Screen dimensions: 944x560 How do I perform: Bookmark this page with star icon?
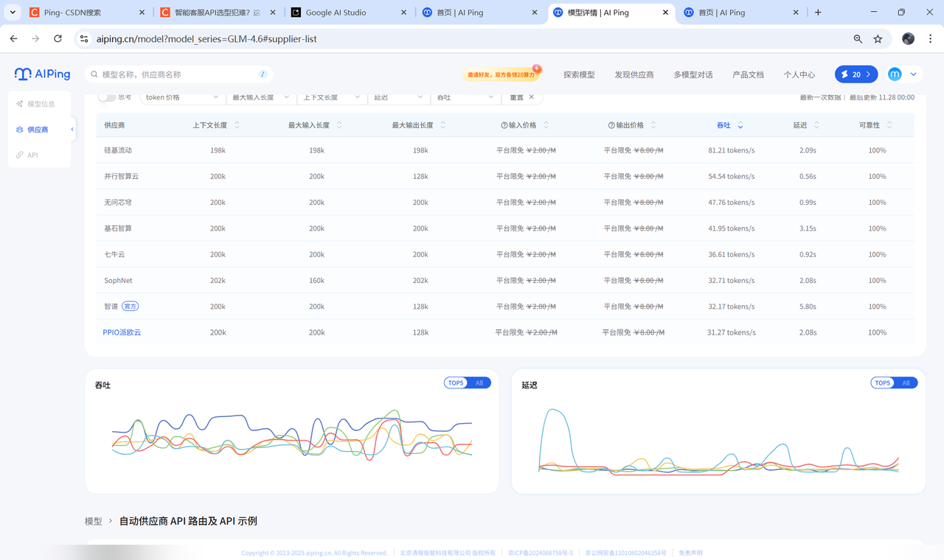coord(878,39)
